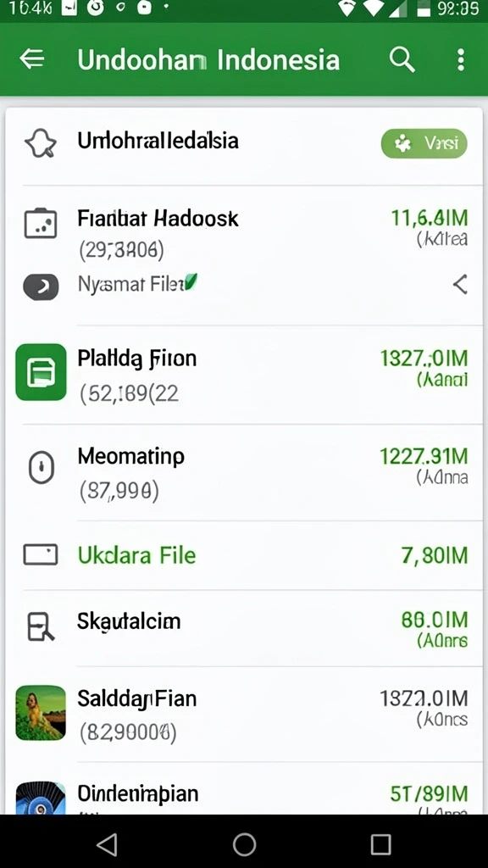Tap the 7,80IM size value
This screenshot has height=868, width=488.
[435, 554]
